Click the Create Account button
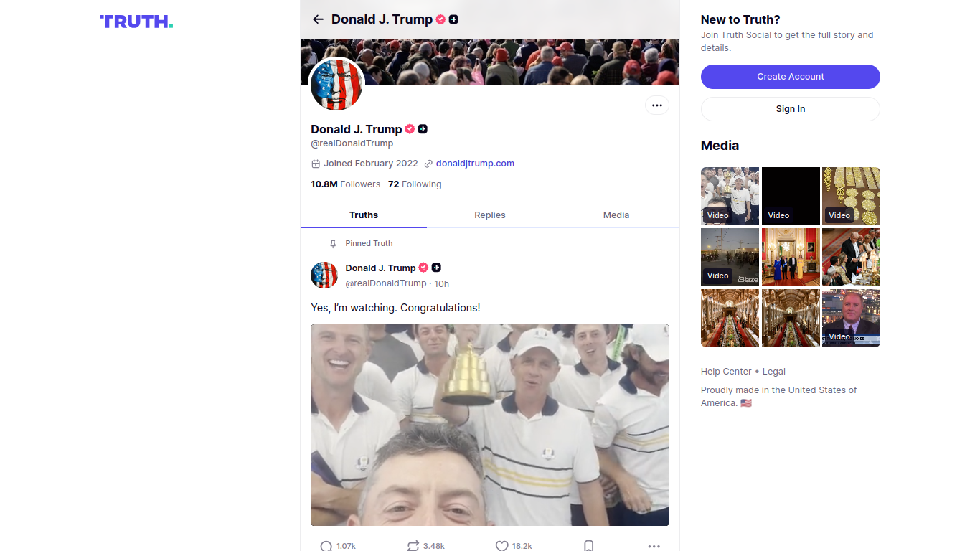The width and height of the screenshot is (980, 551). 790,77
